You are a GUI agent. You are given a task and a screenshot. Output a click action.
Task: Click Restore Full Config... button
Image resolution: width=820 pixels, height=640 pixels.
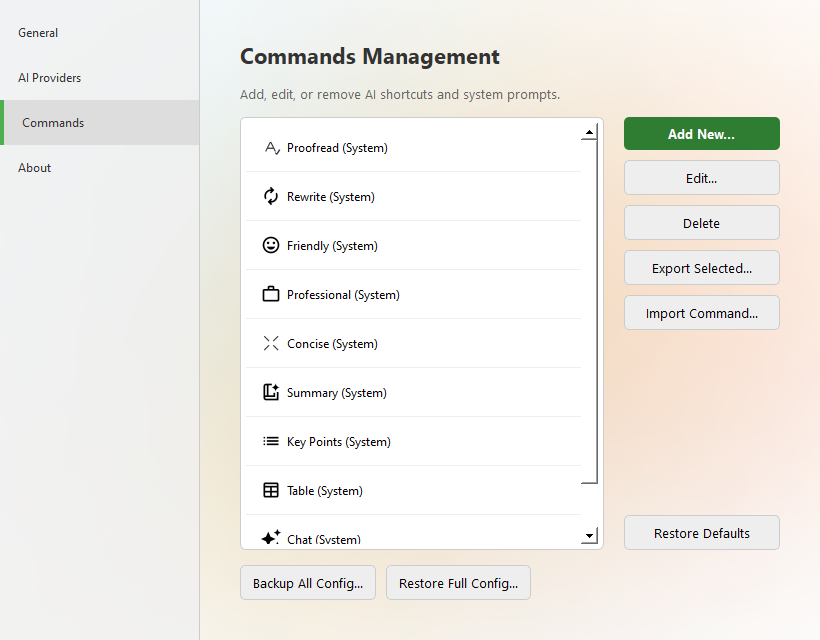click(458, 583)
